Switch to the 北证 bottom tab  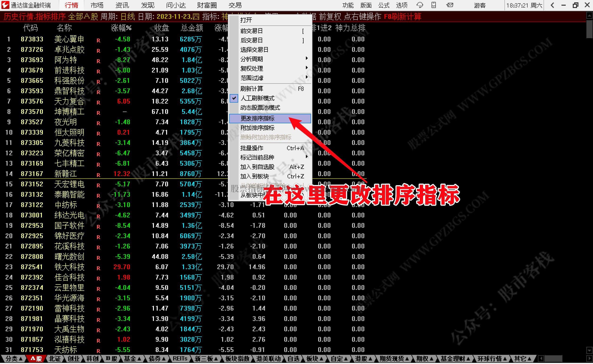pos(55,359)
